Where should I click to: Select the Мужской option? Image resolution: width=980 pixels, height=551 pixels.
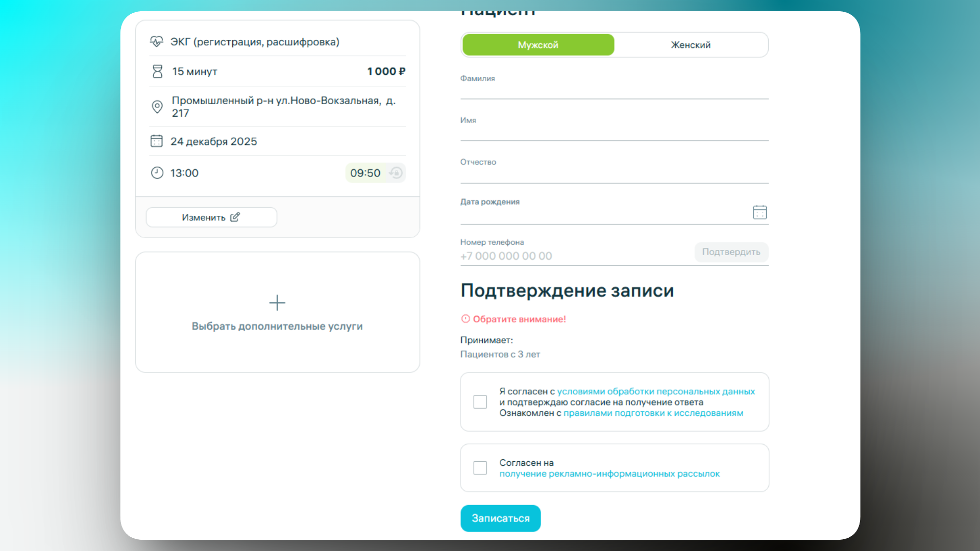537,44
